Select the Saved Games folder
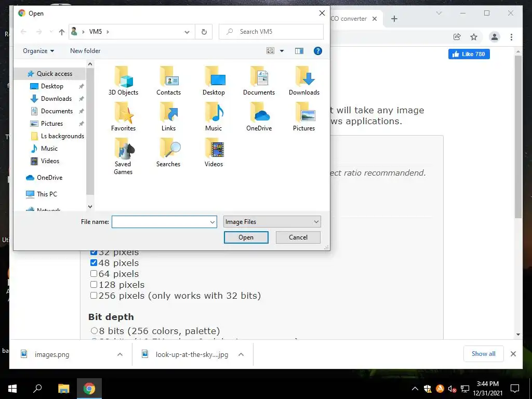Viewport: 532px width, 399px height. [x=123, y=156]
